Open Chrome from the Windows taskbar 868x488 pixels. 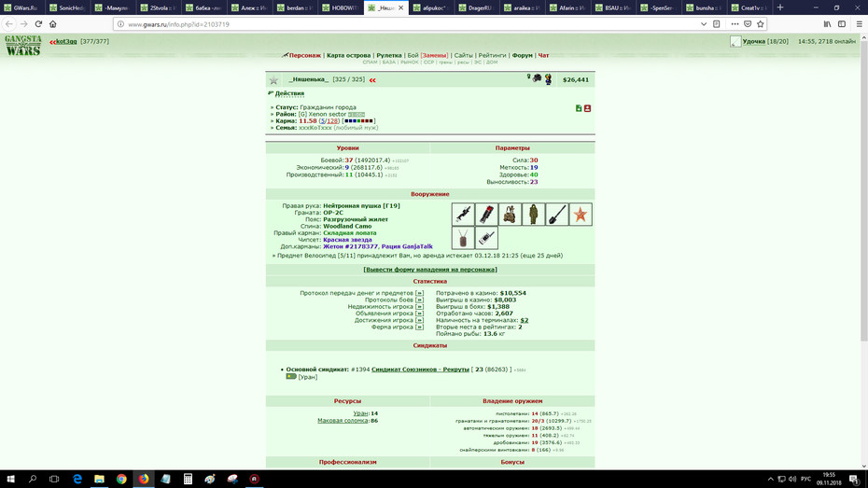click(x=121, y=480)
